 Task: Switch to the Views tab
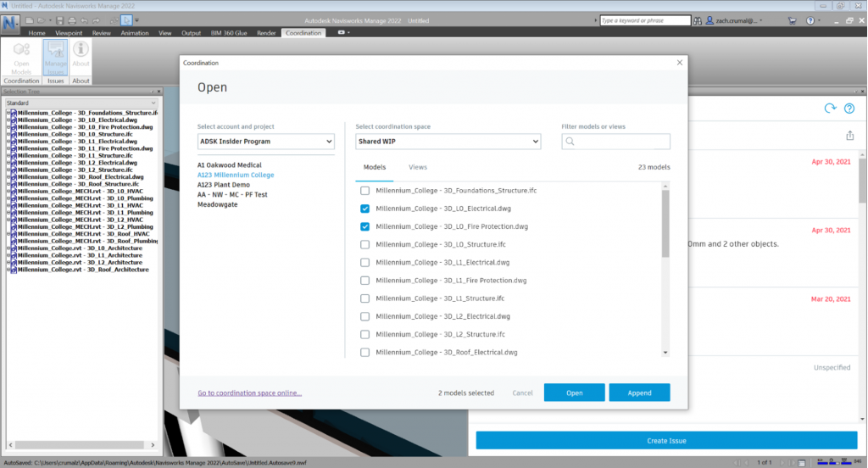(x=418, y=167)
